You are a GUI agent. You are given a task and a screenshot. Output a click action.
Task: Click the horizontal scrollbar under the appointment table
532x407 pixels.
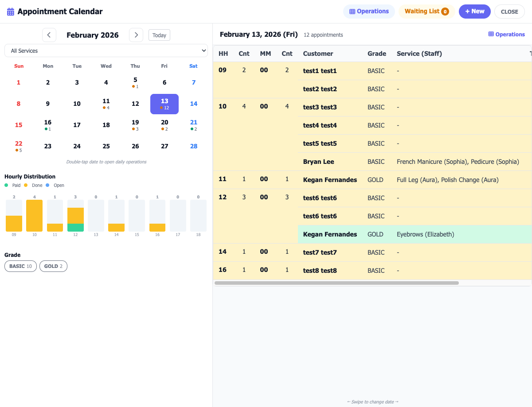[337, 282]
